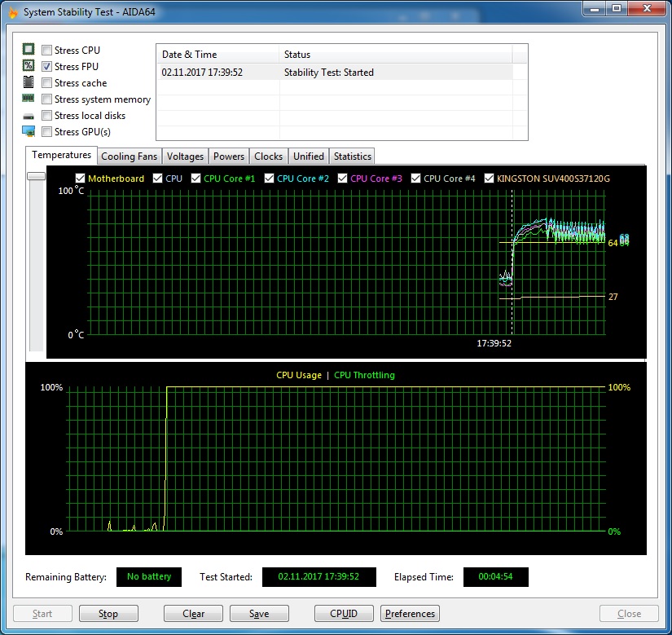Toggle the KINGSTON SUV400S37120G graph checkbox
This screenshot has height=635, width=672.
click(x=489, y=179)
